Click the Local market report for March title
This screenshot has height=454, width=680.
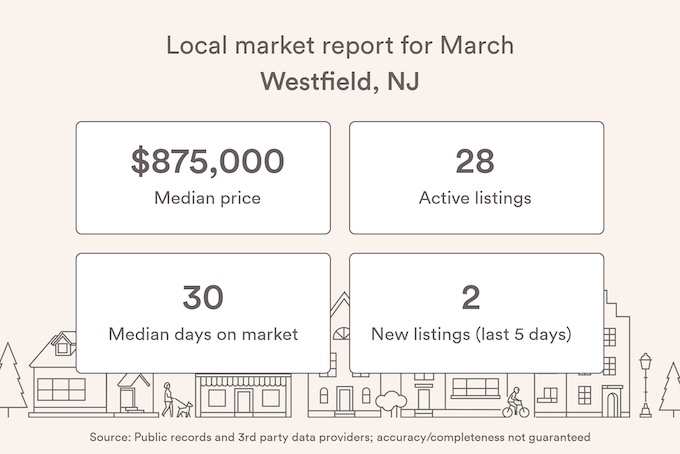tap(340, 46)
